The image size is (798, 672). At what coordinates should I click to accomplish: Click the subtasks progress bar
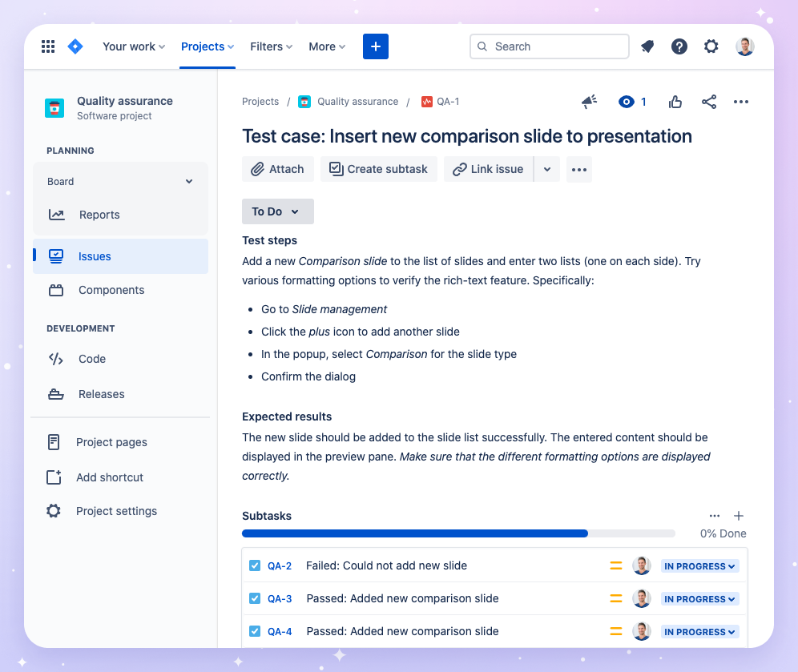click(x=458, y=533)
